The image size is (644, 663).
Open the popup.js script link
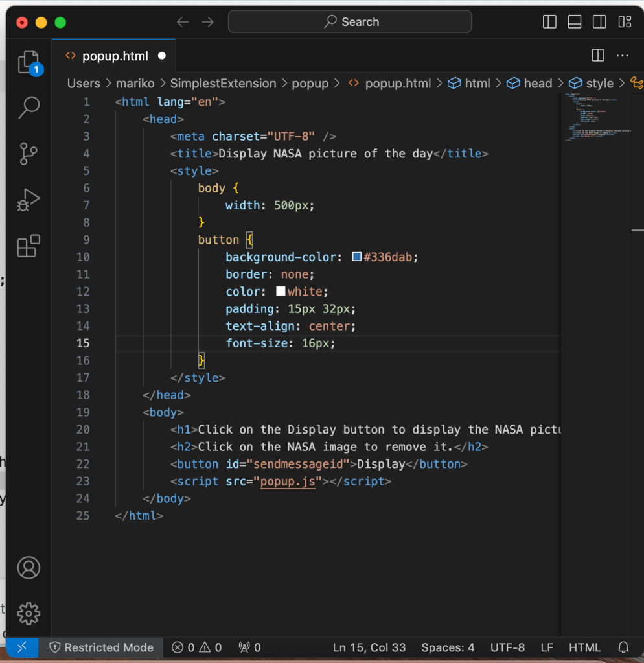pos(287,482)
